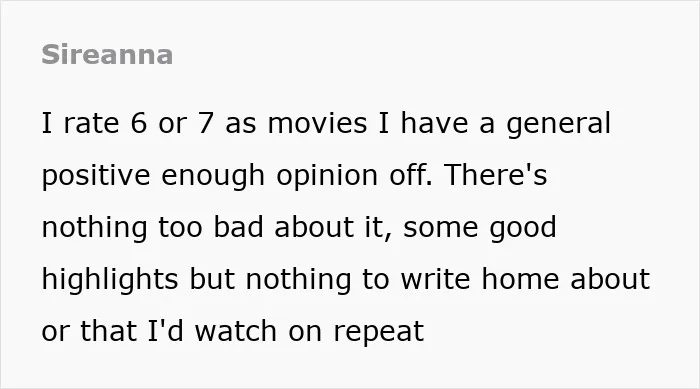Click the word "that" in last line
Screen dimensions: 700x389
(108, 331)
